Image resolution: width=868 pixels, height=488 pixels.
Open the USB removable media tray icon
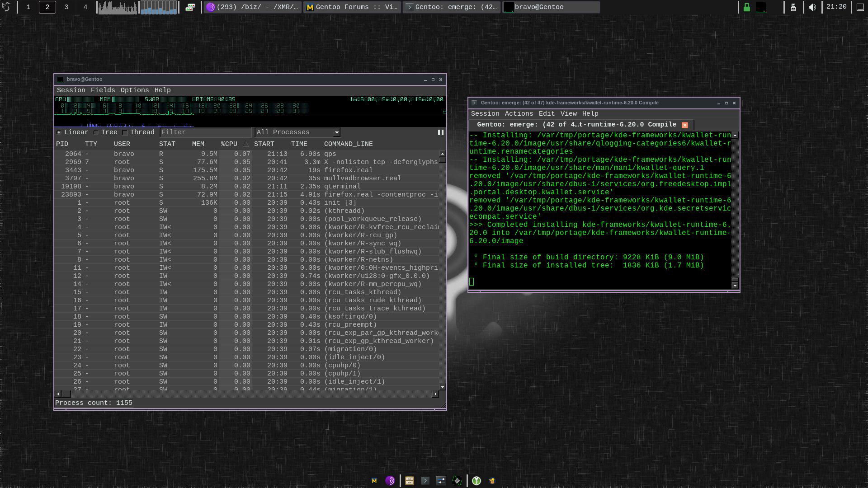click(793, 7)
